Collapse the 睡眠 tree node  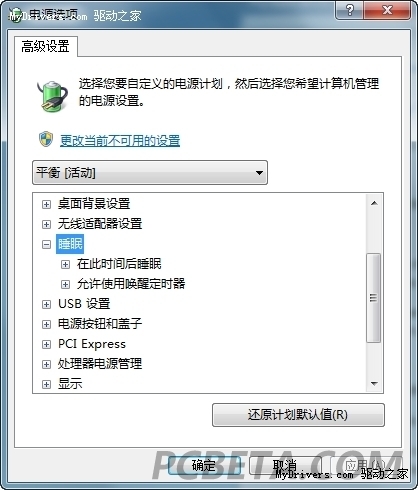(x=46, y=244)
